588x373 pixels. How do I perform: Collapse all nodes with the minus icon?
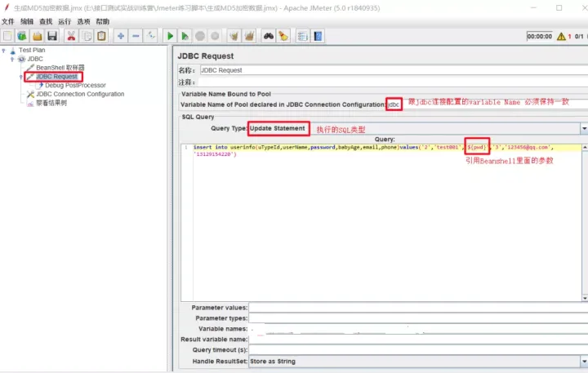click(136, 37)
